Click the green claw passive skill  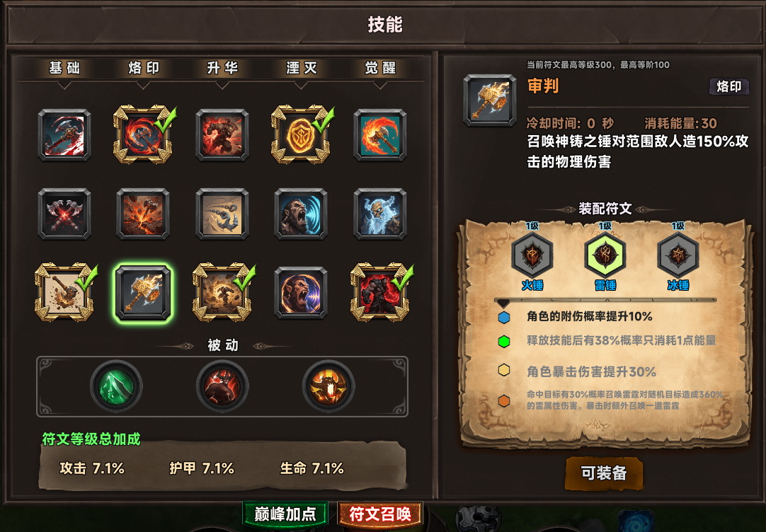(x=116, y=386)
